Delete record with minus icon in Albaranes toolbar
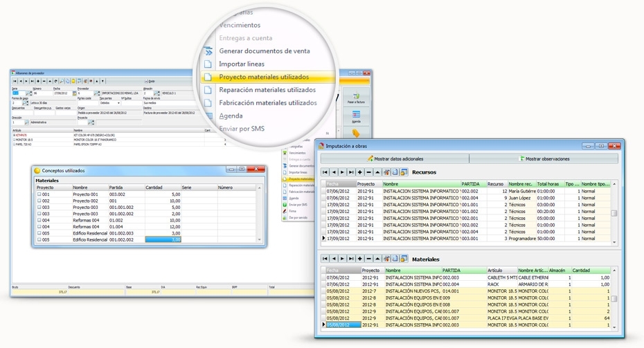The image size is (644, 348). (44, 81)
